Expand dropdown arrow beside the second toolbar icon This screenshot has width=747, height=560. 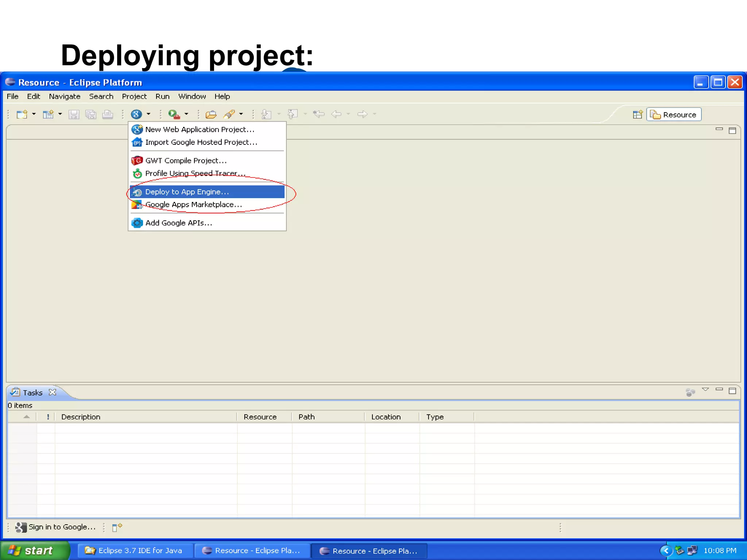coord(60,114)
